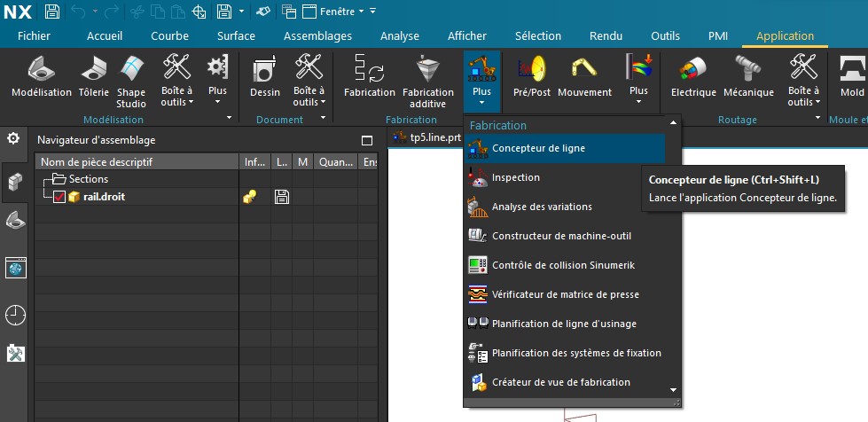The image size is (868, 422).
Task: Switch to the Rendu tab
Action: 606,36
